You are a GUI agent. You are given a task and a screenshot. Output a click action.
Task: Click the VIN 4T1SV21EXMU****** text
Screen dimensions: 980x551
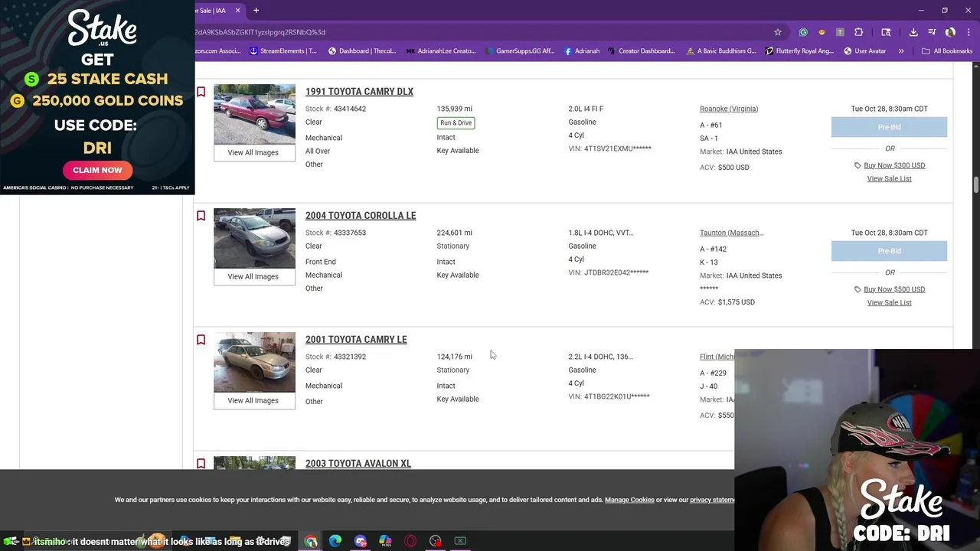[x=610, y=148]
